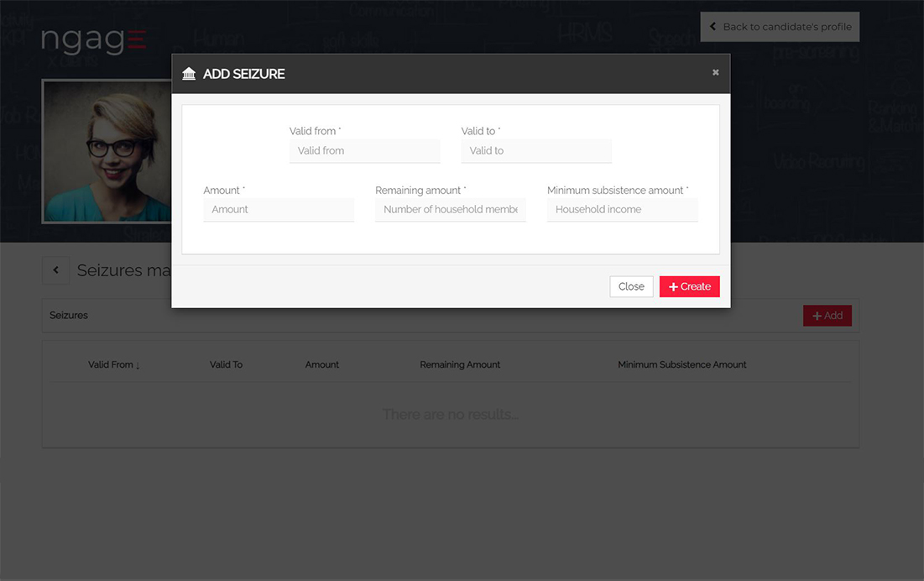Click the Remaining Amount column header
924x581 pixels.
point(460,365)
